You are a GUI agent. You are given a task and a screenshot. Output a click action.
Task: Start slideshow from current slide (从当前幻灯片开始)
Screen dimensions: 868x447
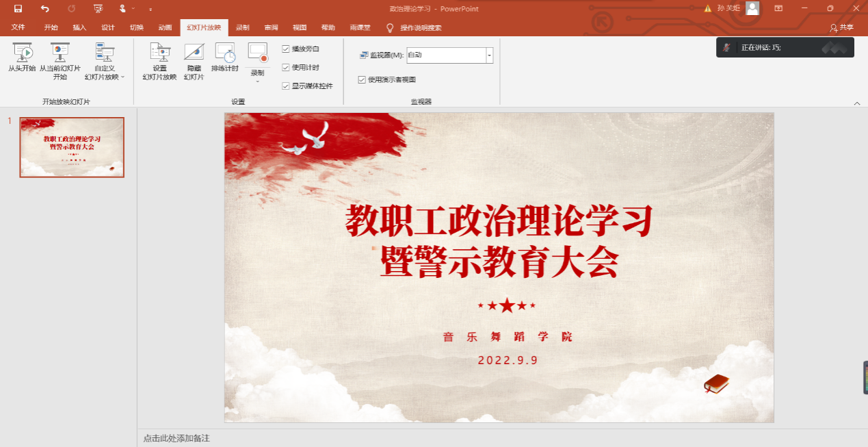pos(60,53)
